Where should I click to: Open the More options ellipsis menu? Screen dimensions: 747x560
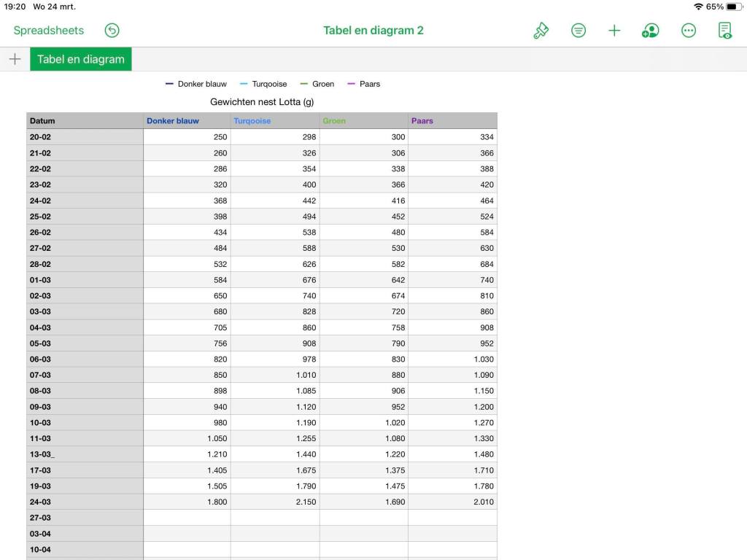(688, 30)
